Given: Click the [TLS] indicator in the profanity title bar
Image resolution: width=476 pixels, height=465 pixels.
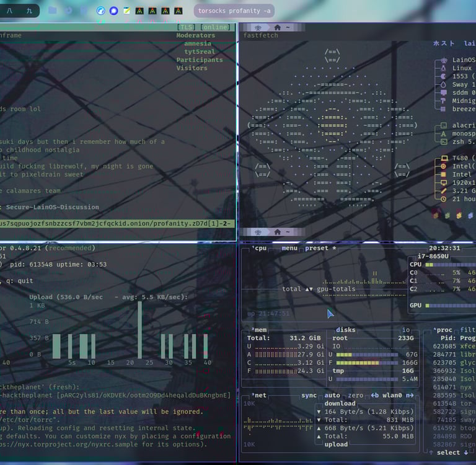Looking at the screenshot, I should [186, 27].
